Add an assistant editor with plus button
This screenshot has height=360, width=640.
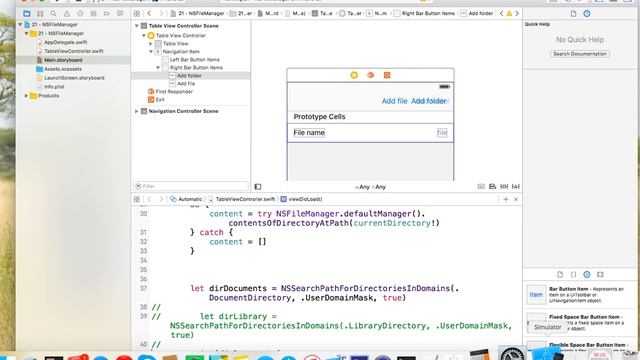coord(506,199)
